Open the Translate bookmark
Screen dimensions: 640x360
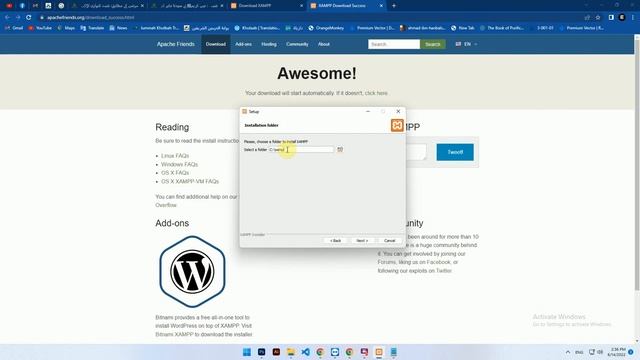tap(92, 28)
